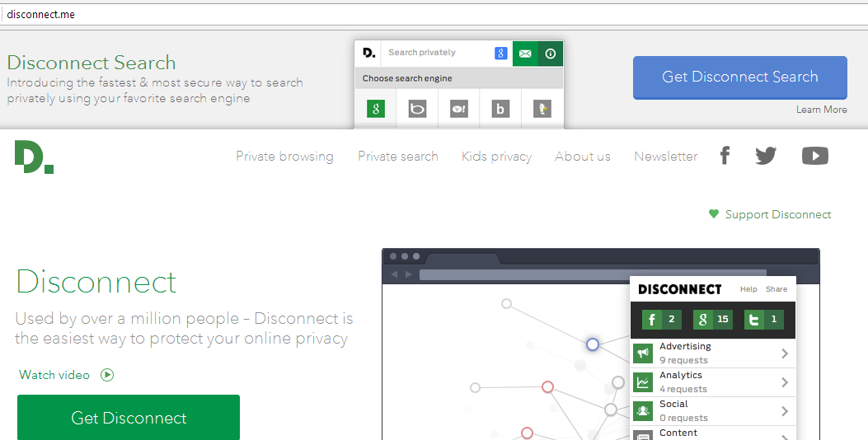Click the black D. logo in search widget
This screenshot has width=868, height=440.
(x=368, y=53)
